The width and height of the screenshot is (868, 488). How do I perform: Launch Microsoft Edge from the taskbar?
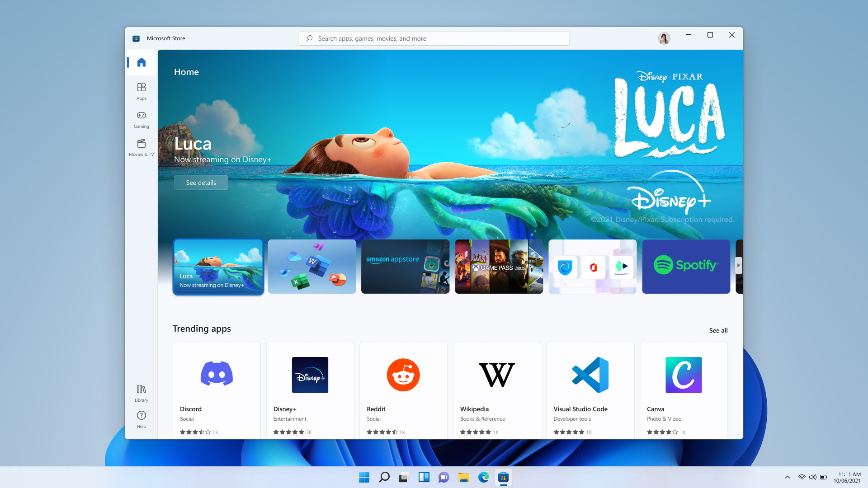484,477
